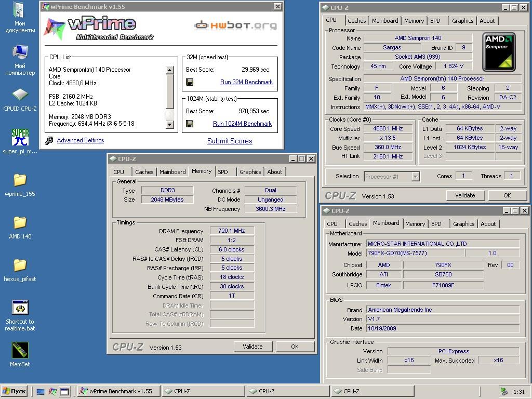
Task: Click the DRAM Frequency 720.1 MHz field
Action: 231,231
